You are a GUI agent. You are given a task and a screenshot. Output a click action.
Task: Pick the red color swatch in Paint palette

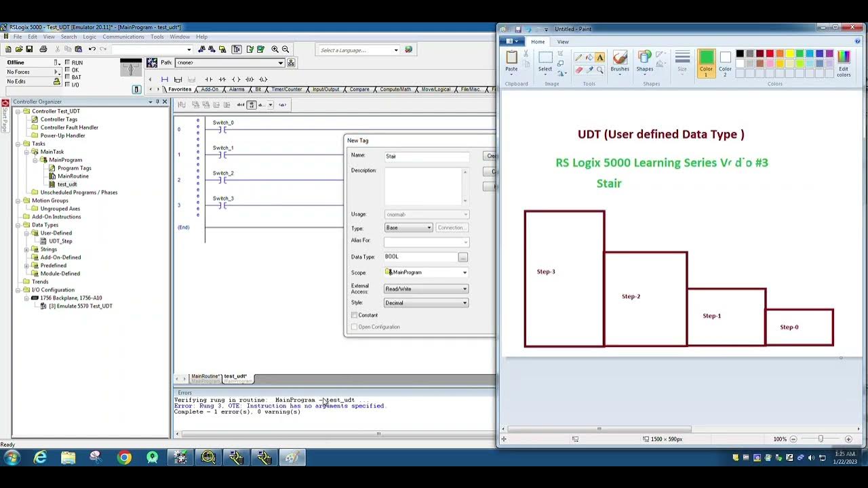pyautogui.click(x=770, y=54)
